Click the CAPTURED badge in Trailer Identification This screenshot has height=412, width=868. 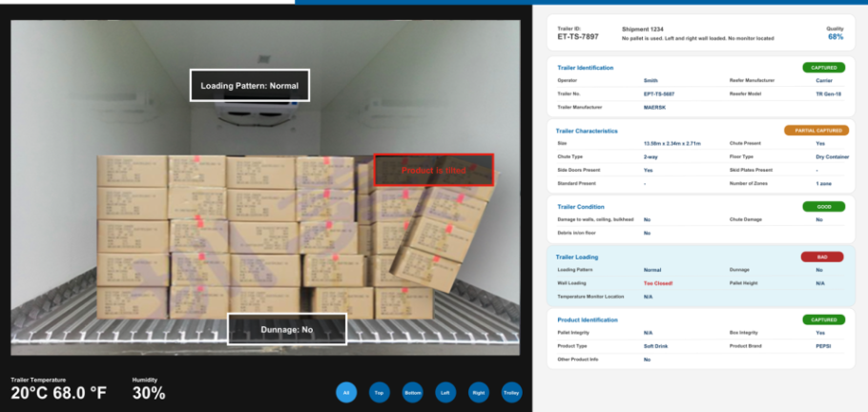tap(823, 68)
